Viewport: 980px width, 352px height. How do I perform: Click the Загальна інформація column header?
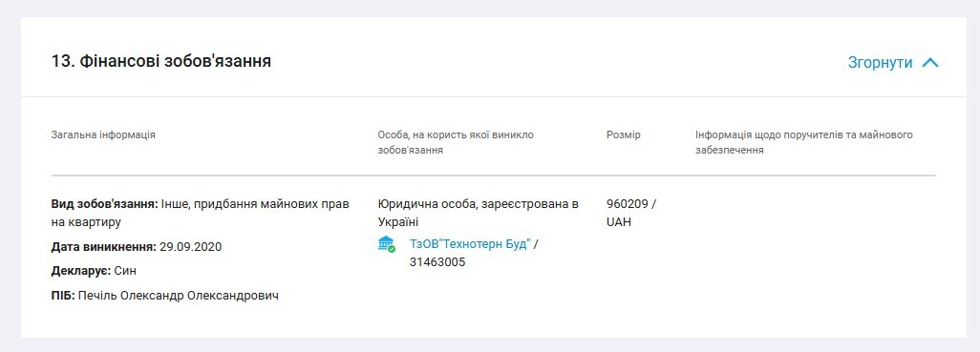[x=103, y=135]
